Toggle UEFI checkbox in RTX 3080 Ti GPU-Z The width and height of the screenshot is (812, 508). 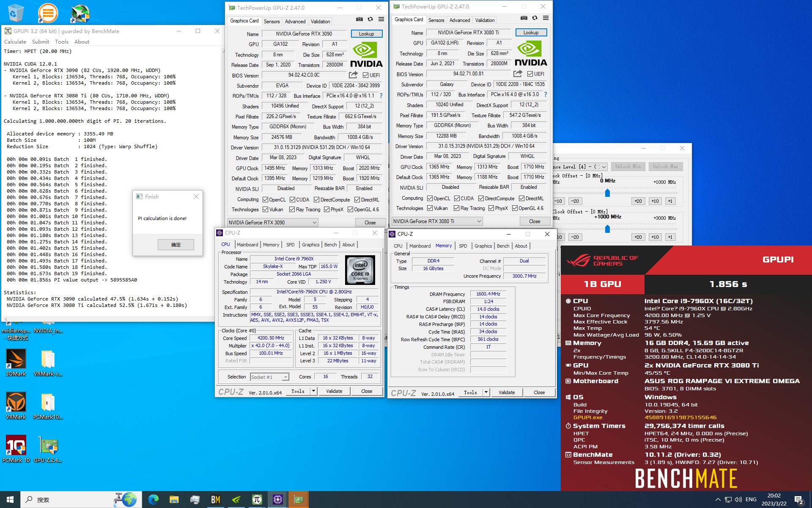tap(530, 74)
